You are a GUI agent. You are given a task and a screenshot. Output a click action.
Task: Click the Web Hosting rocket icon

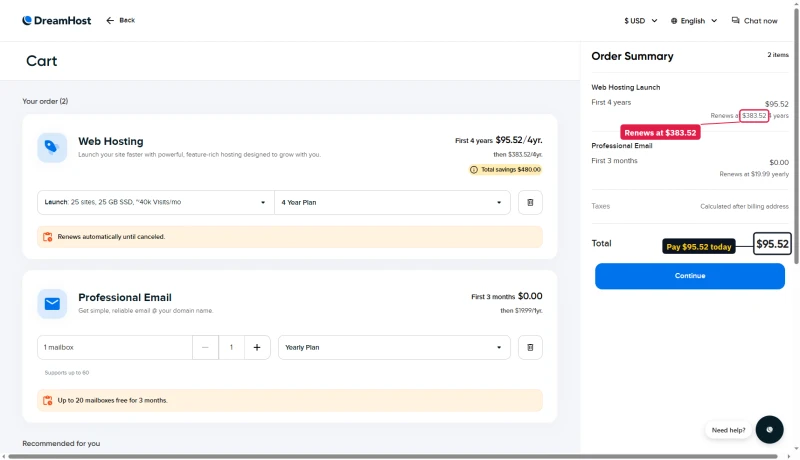tap(52, 147)
